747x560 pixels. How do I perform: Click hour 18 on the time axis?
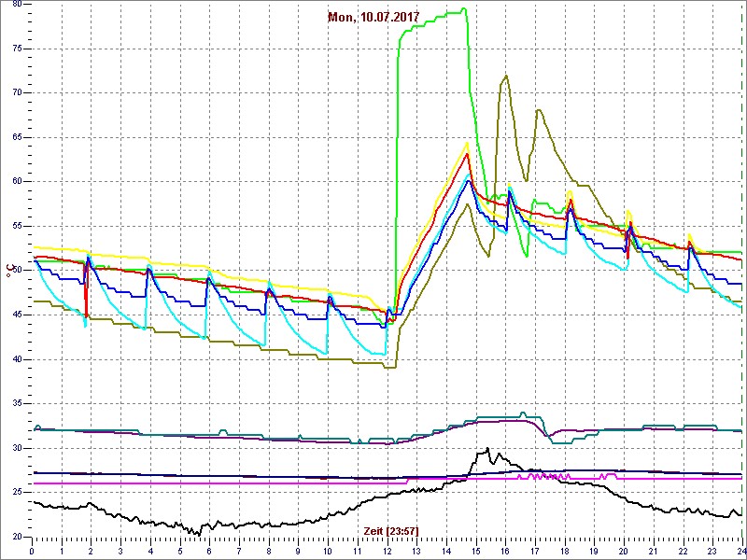[565, 551]
